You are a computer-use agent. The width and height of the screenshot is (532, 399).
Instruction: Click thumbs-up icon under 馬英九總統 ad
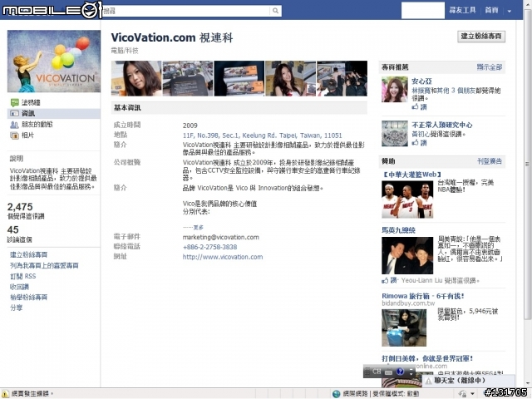[385, 280]
